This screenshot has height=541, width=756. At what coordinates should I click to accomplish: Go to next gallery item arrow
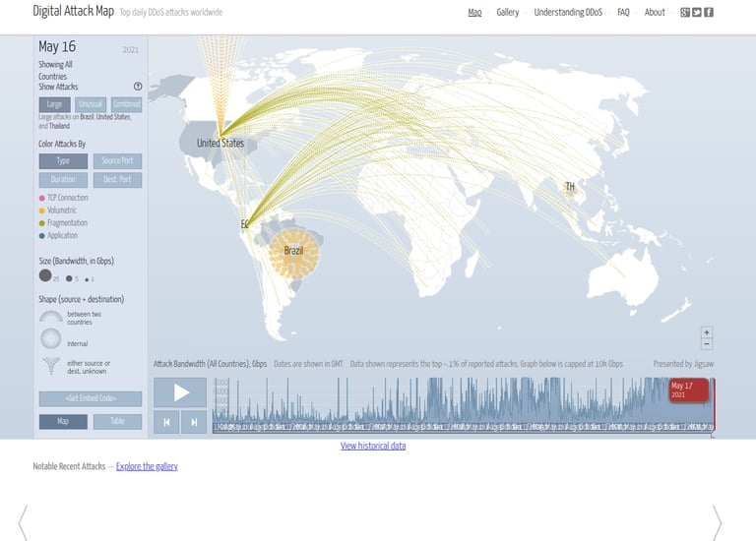[x=717, y=523]
